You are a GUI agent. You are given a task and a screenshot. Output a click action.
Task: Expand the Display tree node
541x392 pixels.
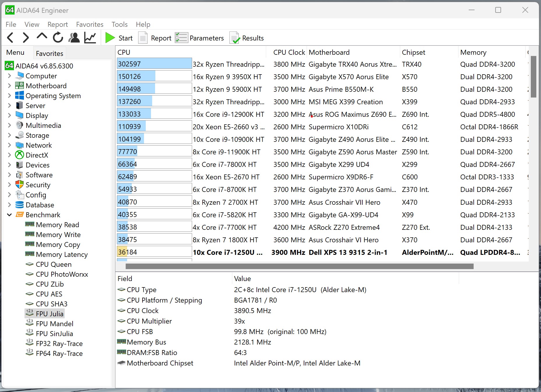(x=9, y=115)
